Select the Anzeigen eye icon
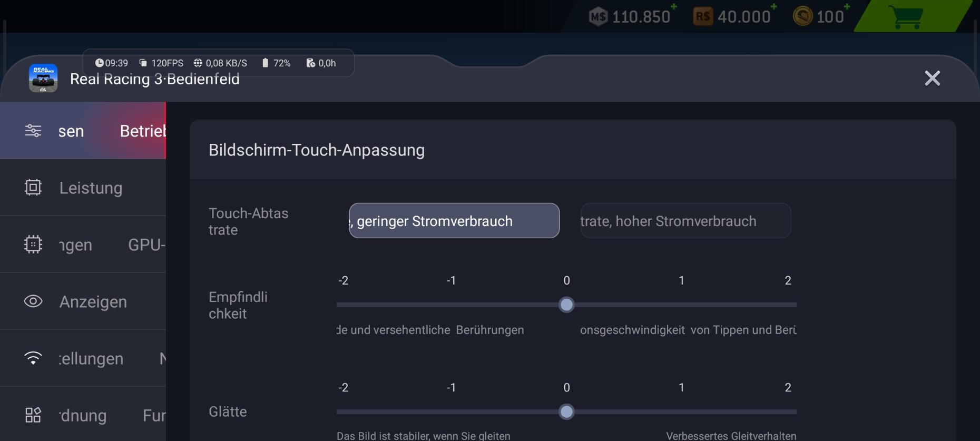 [x=33, y=301]
